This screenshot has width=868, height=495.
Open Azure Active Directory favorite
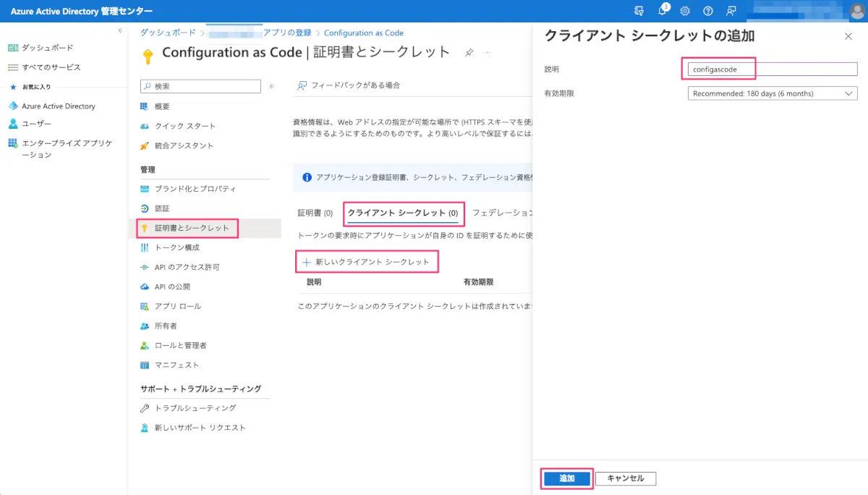[x=58, y=106]
